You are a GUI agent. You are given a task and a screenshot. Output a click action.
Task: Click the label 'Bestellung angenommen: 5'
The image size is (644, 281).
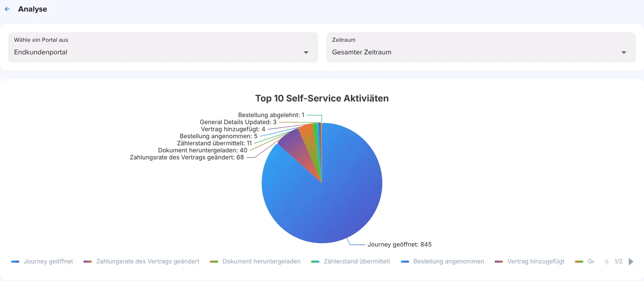(219, 136)
